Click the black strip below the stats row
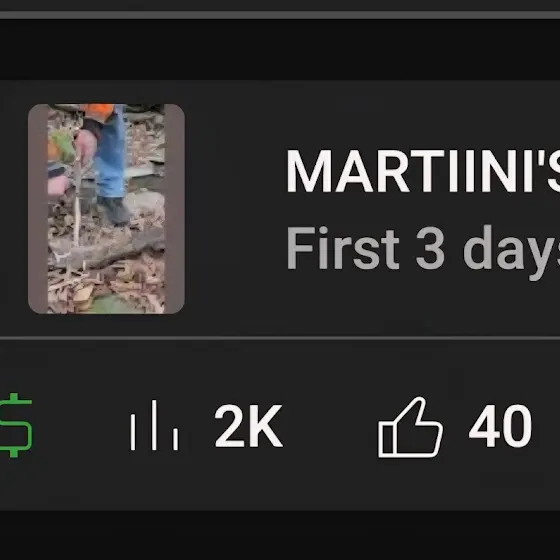The width and height of the screenshot is (560, 560). [x=280, y=535]
